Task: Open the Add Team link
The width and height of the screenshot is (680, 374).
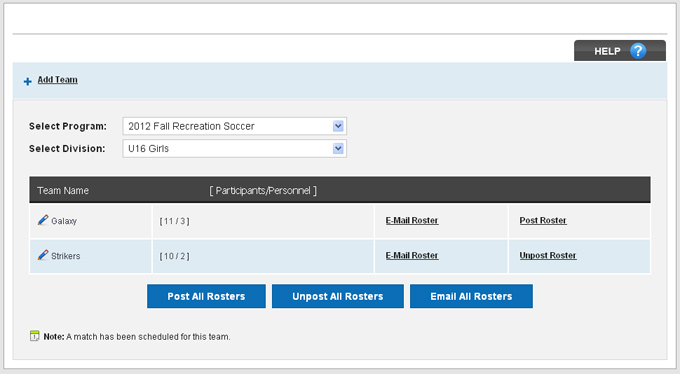Action: point(57,80)
